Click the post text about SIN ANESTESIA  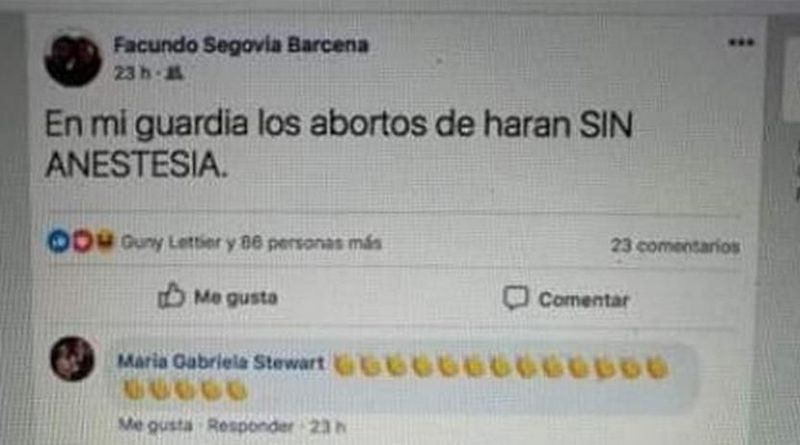coord(339,144)
